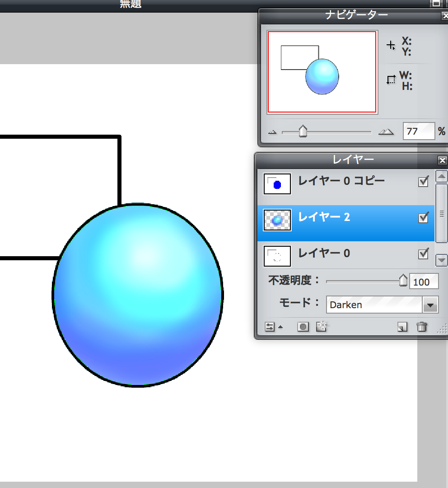Viewport: 448px width, 488px height.
Task: Select the レイヤー 0 layer name
Action: pyautogui.click(x=324, y=253)
